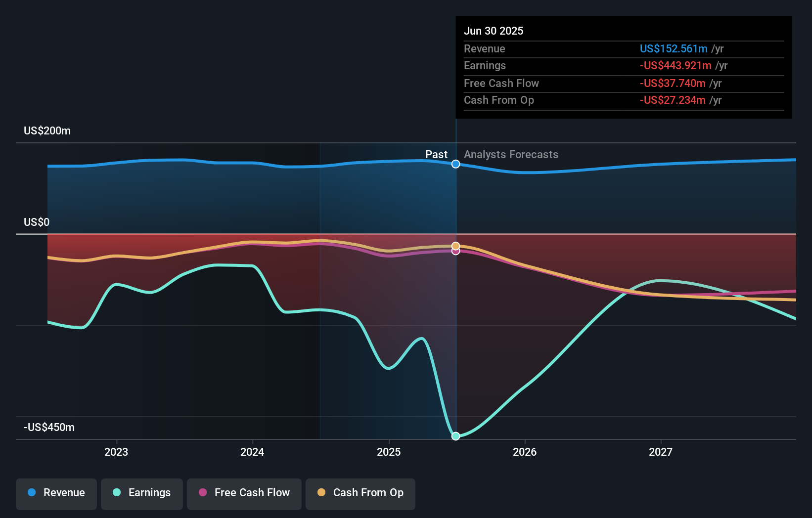This screenshot has width=812, height=518.
Task: Toggle visibility of the Revenue series
Action: click(56, 493)
